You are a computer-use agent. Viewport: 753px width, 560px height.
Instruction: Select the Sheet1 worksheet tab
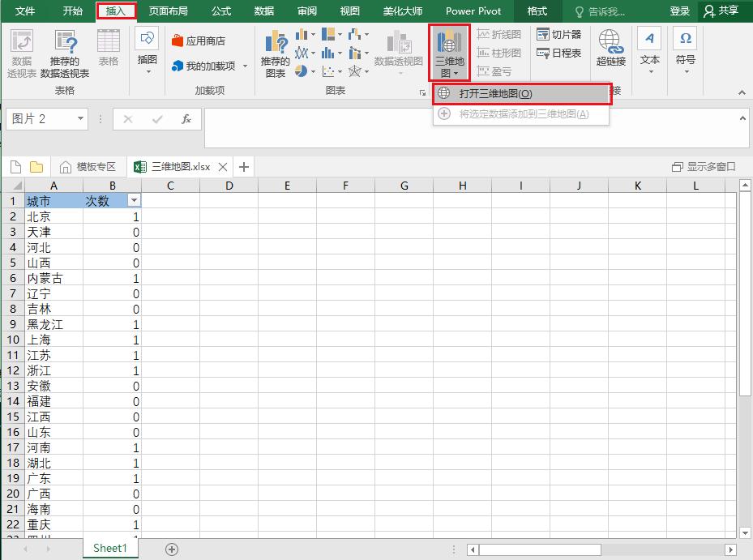coord(110,548)
